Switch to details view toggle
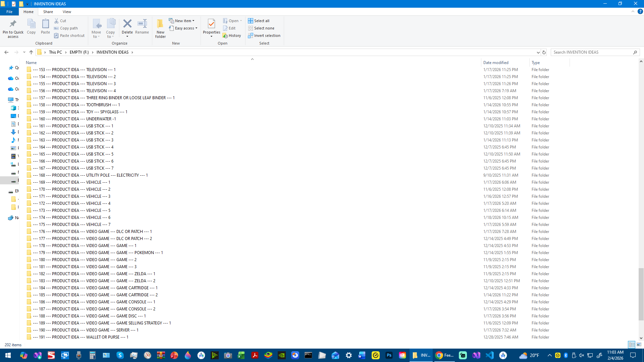 pos(632,345)
